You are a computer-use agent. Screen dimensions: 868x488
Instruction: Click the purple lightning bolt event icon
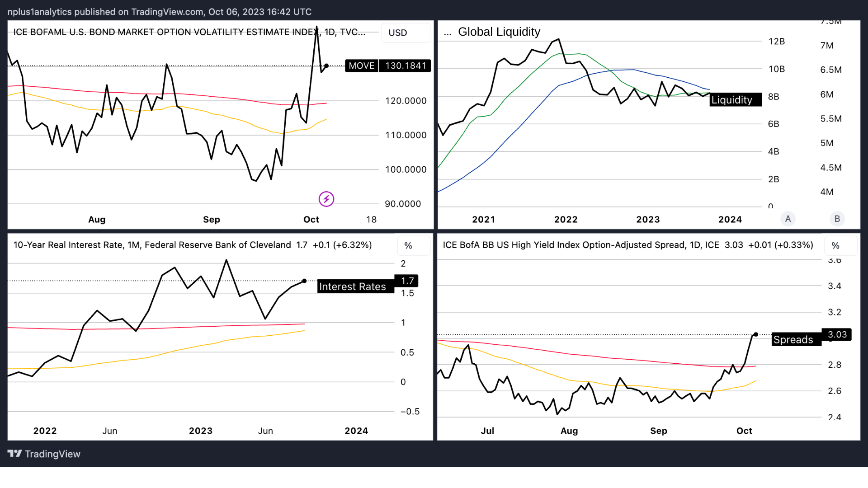326,199
